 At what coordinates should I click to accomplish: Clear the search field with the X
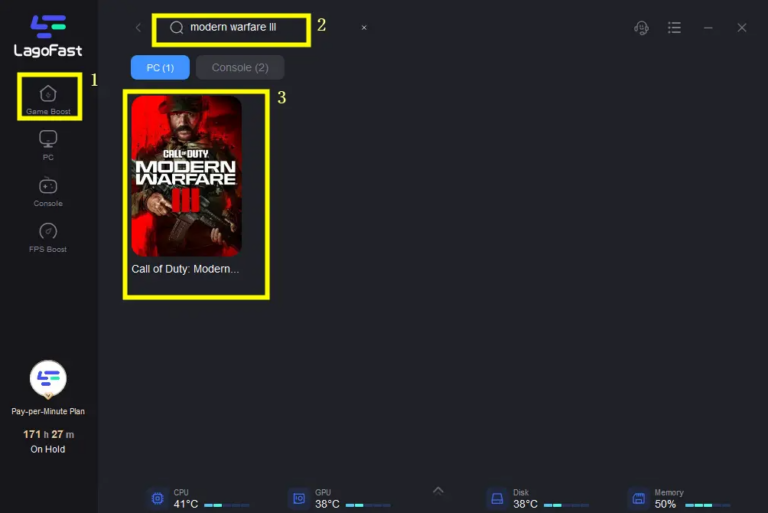click(x=364, y=28)
